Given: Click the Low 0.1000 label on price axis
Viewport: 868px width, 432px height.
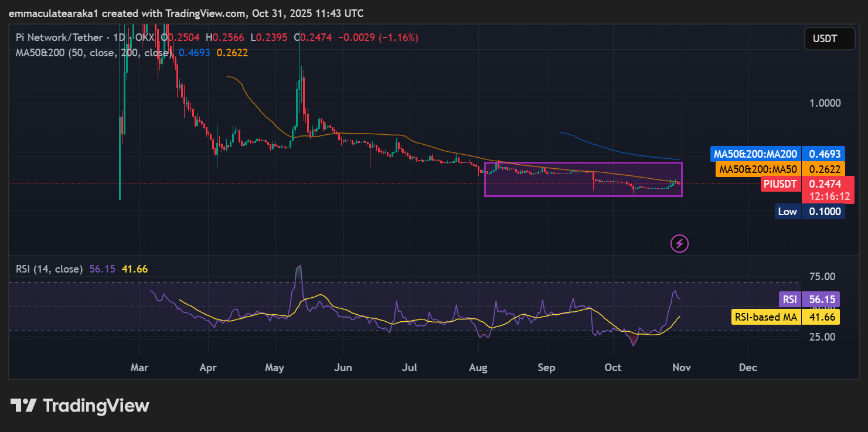Looking at the screenshot, I should 808,211.
